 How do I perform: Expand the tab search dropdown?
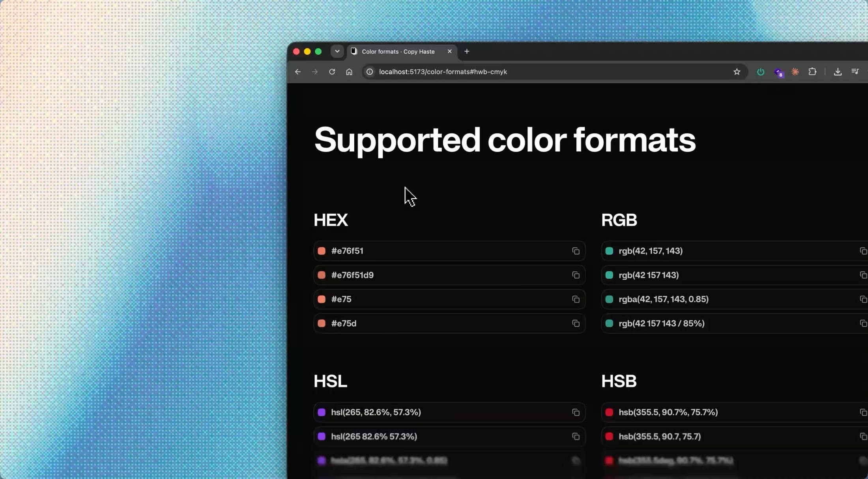[337, 51]
